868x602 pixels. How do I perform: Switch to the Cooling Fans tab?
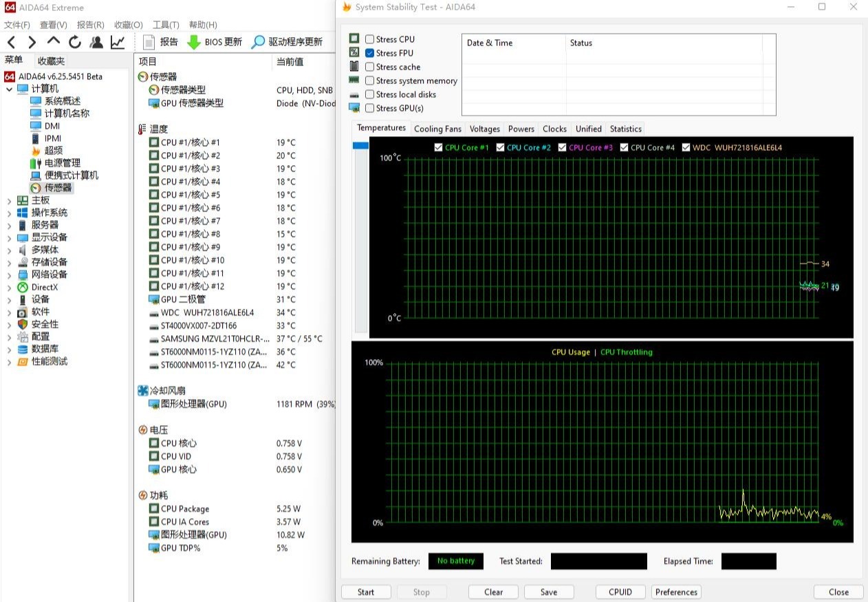pos(437,129)
